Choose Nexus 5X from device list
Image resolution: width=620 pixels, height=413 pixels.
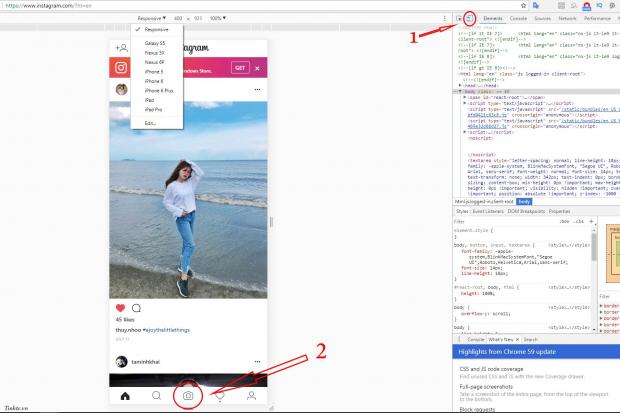click(x=157, y=53)
